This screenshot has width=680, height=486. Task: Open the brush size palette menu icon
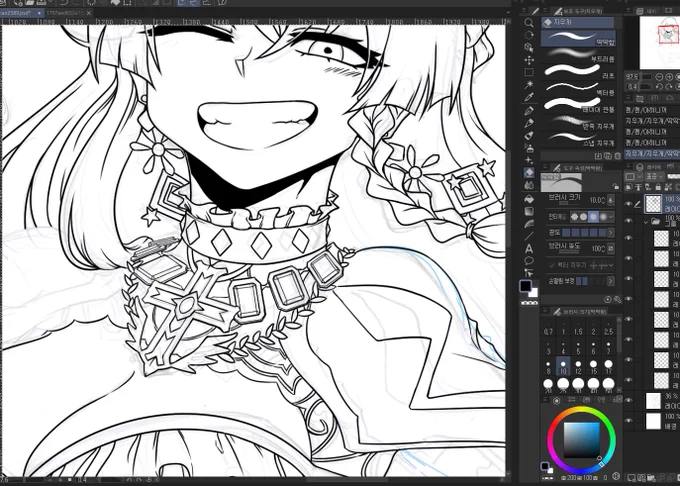tap(545, 311)
